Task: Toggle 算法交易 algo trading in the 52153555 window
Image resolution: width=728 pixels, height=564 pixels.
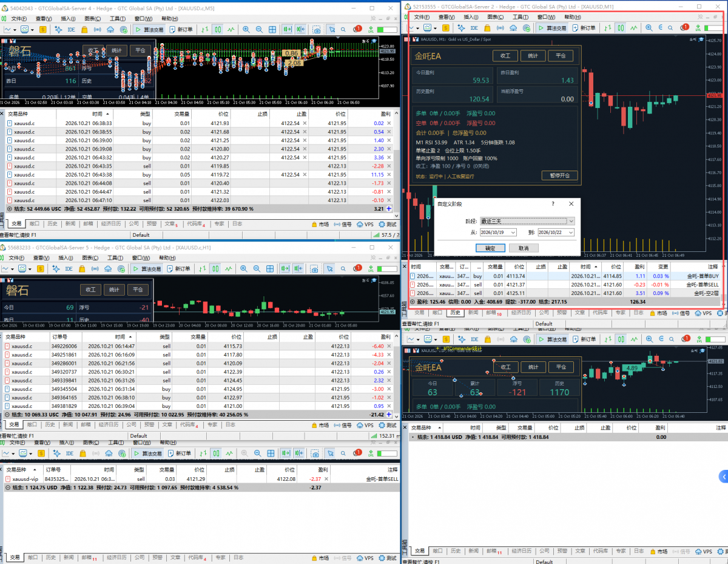Action: pos(553,27)
